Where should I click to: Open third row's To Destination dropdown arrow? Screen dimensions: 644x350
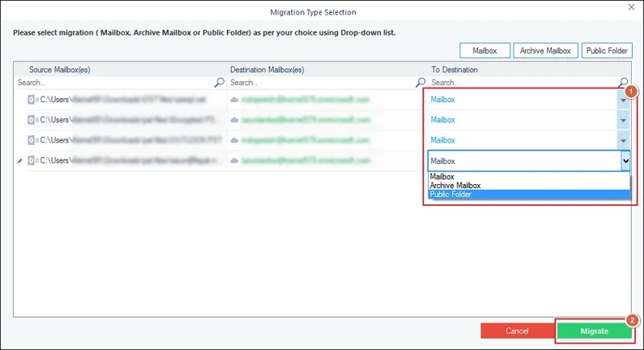[x=623, y=141]
